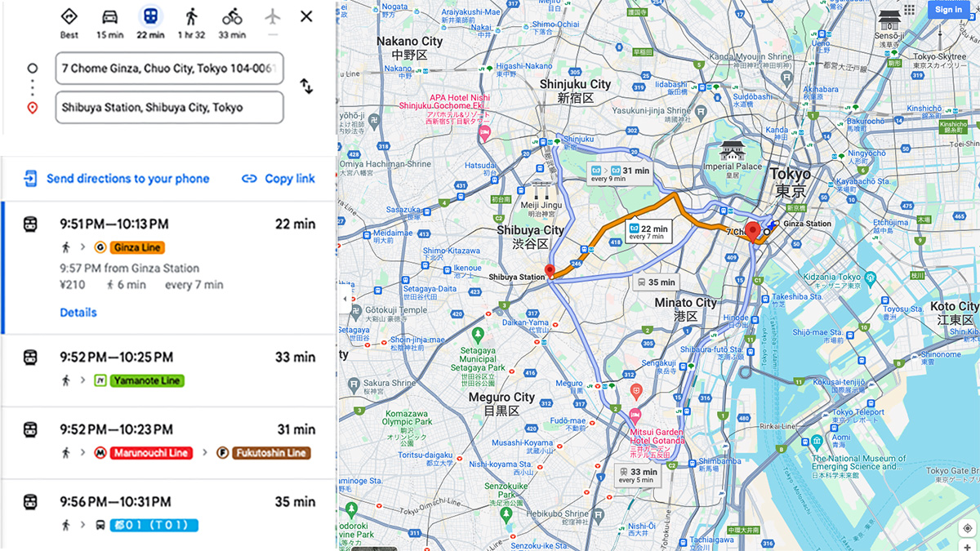
Task: Click the Nakano City map label
Action: 410,48
